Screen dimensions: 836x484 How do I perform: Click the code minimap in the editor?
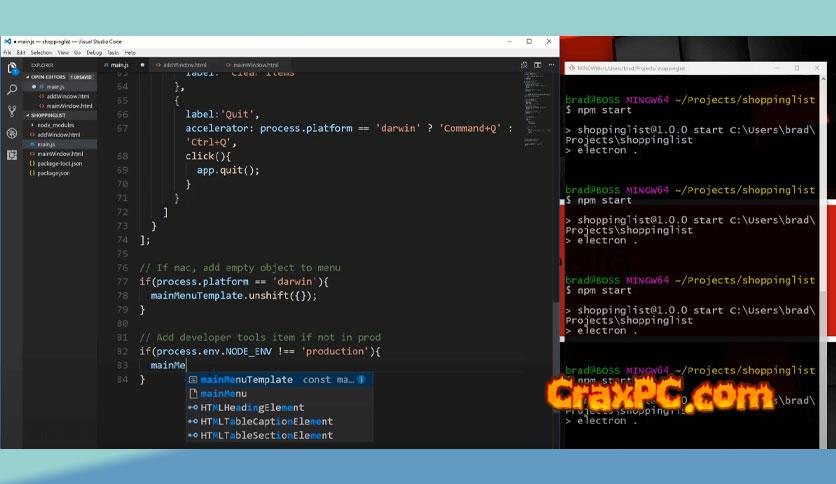[537, 109]
